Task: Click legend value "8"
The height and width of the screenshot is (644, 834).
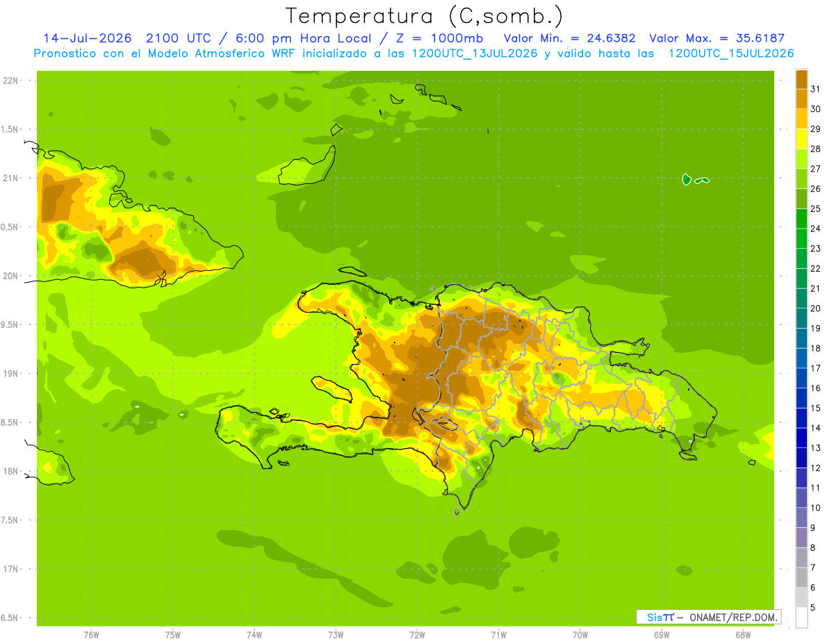Action: coord(814,548)
